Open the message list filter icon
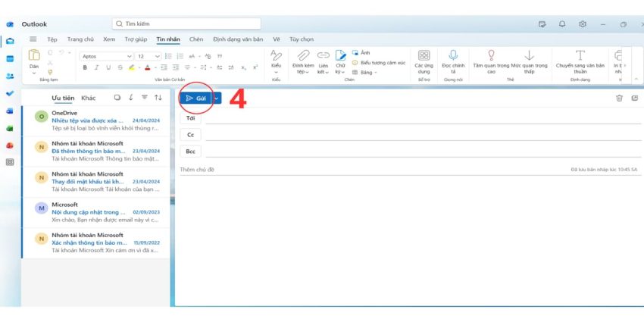 145,98
